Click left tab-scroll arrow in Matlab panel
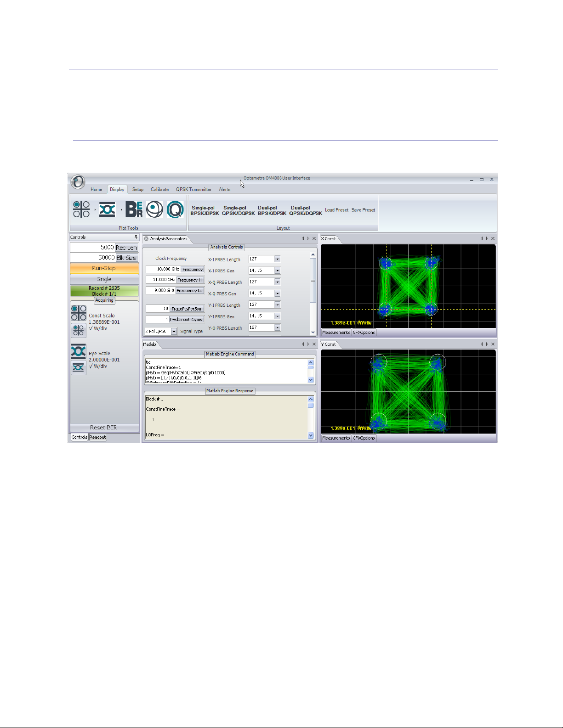 [x=303, y=344]
